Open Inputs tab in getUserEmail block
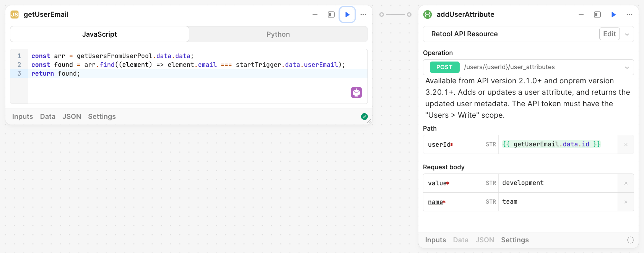This screenshot has height=253, width=644. coord(23,117)
